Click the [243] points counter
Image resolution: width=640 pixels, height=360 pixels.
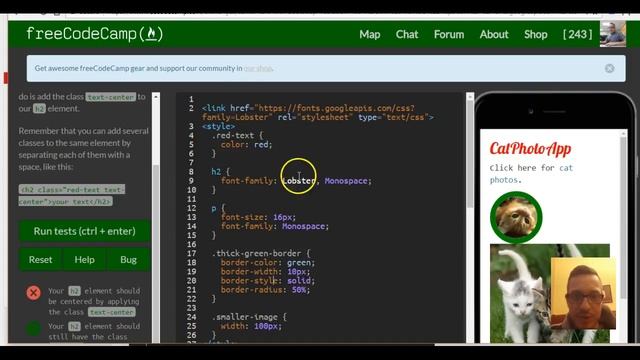(x=577, y=34)
